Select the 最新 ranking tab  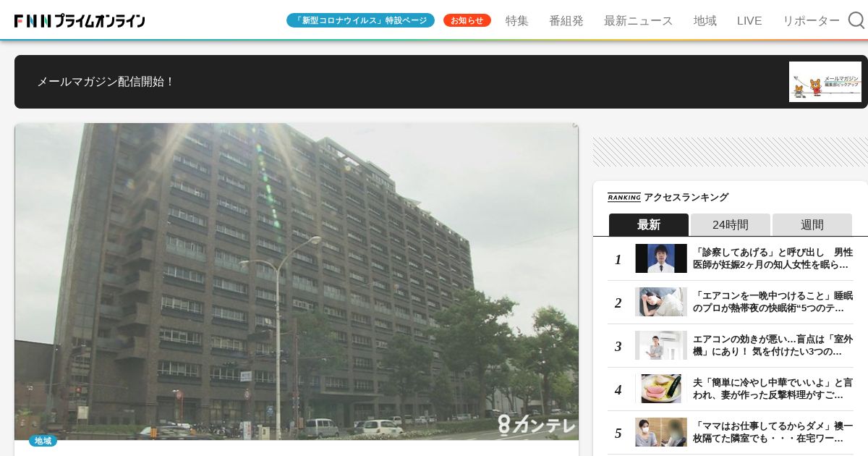click(649, 224)
